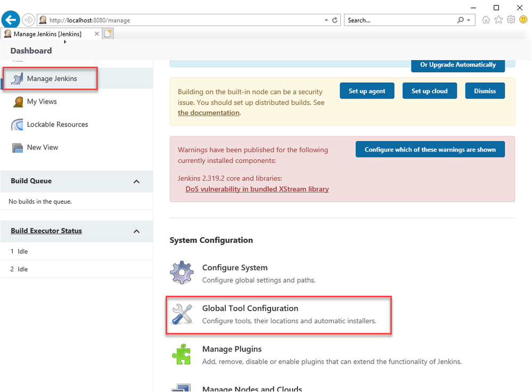Click the New View folder icon
532x392 pixels.
pyautogui.click(x=17, y=148)
